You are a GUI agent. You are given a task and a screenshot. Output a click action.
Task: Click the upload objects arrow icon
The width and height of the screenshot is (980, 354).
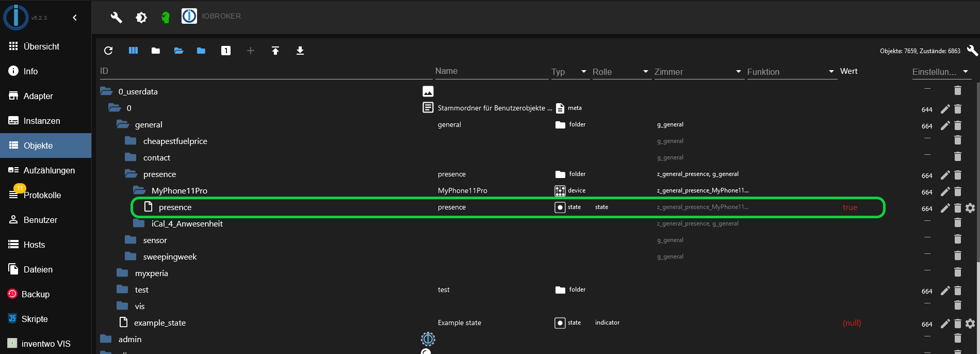pyautogui.click(x=275, y=51)
